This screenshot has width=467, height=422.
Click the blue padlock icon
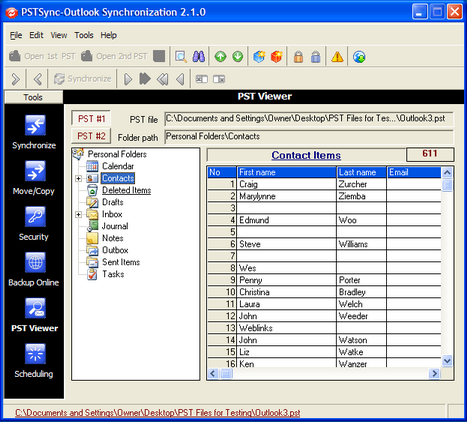[x=316, y=57]
